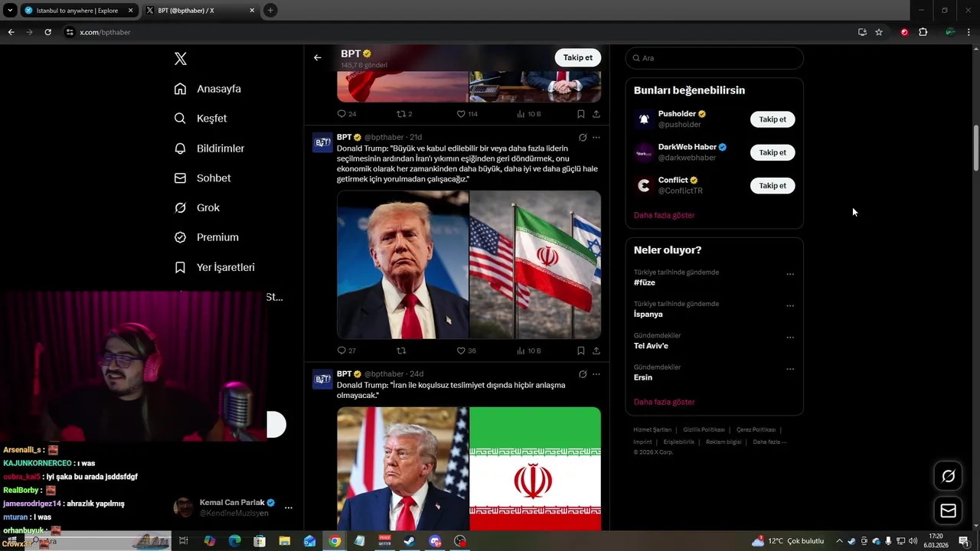Follow Pusholder account
This screenshot has width=980, height=551.
[773, 119]
